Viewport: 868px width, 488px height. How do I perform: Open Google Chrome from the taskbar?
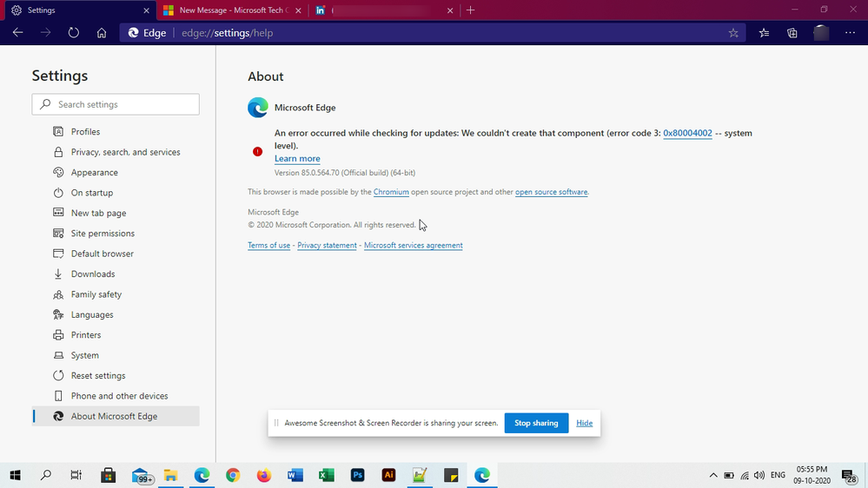coord(233,475)
